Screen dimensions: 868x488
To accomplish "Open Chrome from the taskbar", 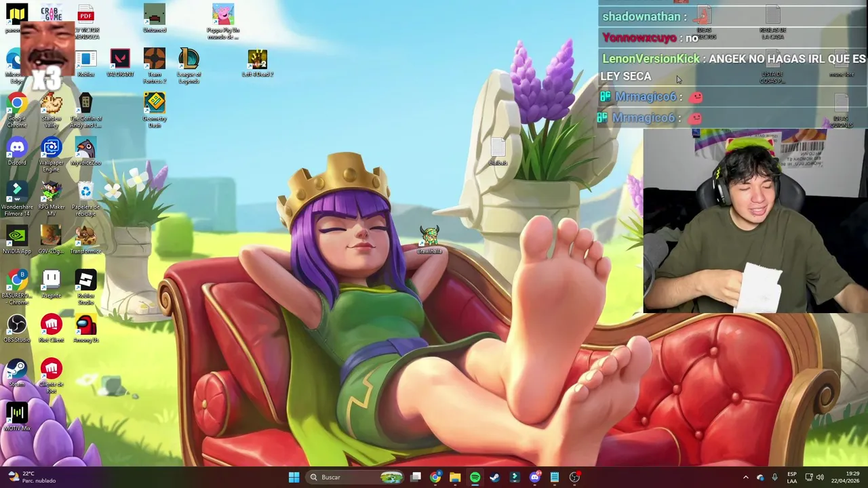I will [x=435, y=477].
